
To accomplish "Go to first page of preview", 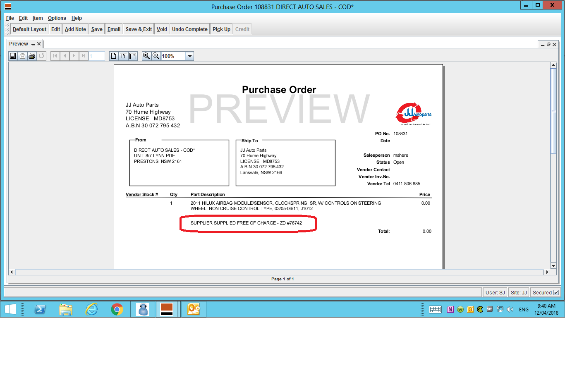I will [x=55, y=56].
